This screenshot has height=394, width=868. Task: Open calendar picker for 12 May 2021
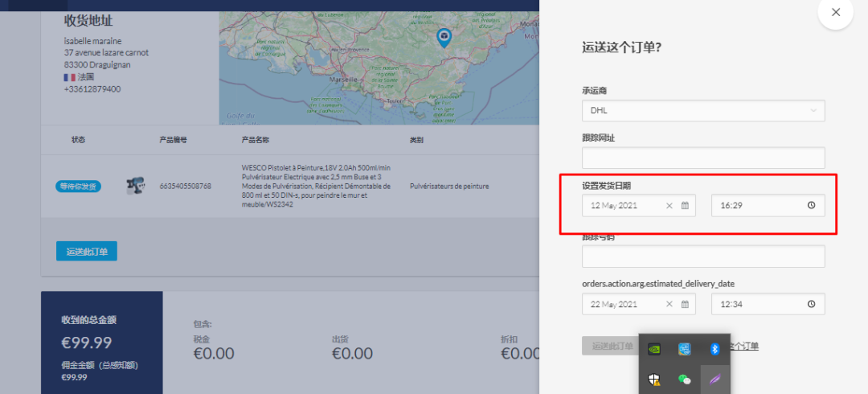[685, 206]
